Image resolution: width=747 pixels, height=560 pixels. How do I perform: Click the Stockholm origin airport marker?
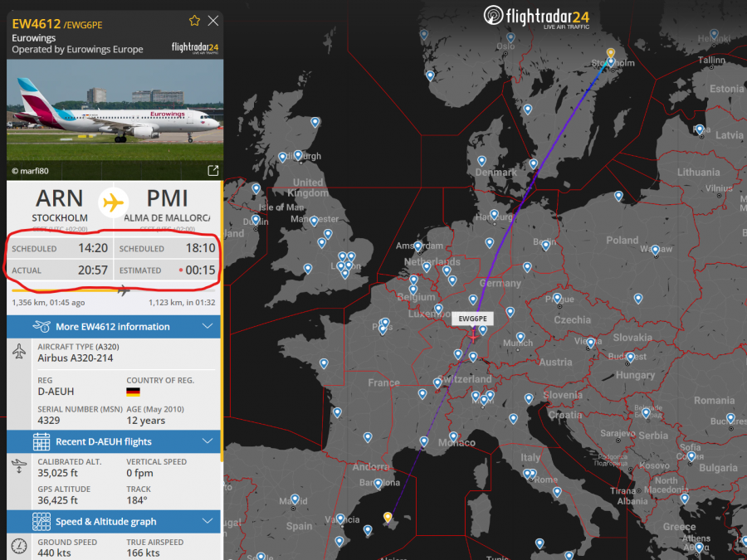tap(610, 53)
